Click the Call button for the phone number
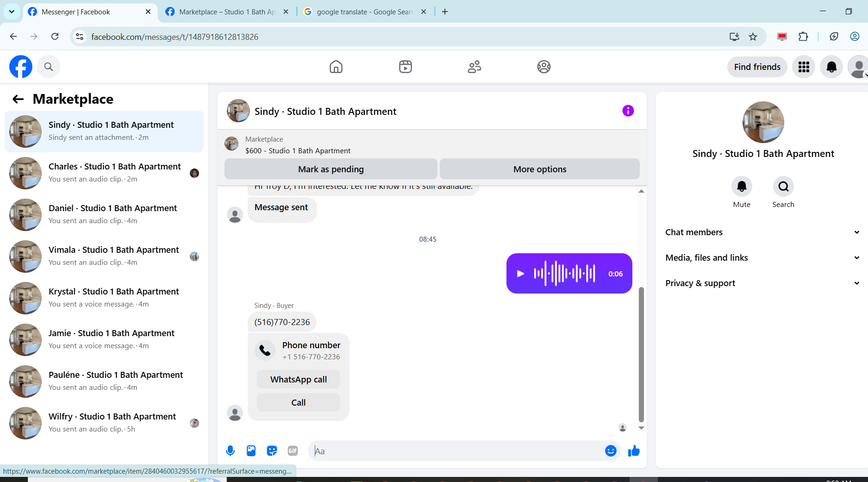 pyautogui.click(x=299, y=402)
